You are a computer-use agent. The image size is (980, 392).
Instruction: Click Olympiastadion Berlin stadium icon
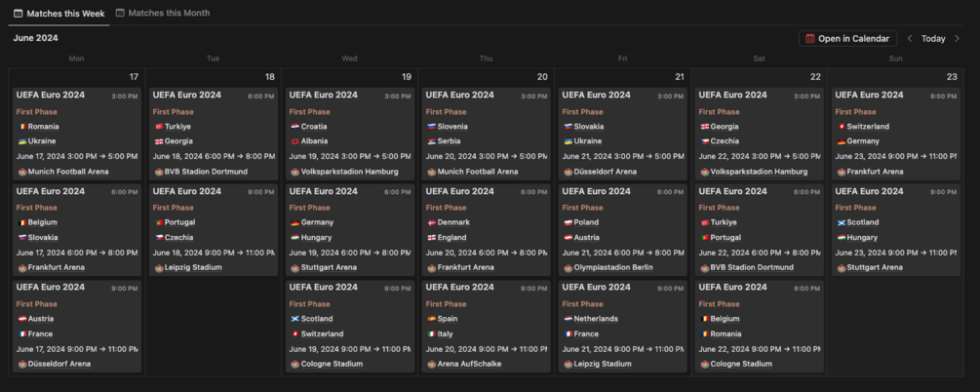pyautogui.click(x=568, y=267)
